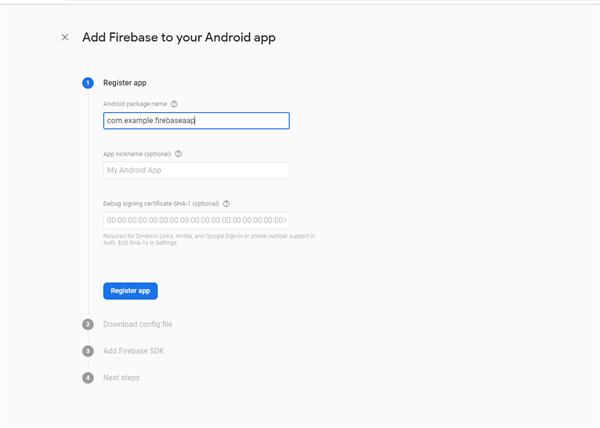Expand the Next steps section
Viewport: 600px width, 428px height.
pos(122,378)
